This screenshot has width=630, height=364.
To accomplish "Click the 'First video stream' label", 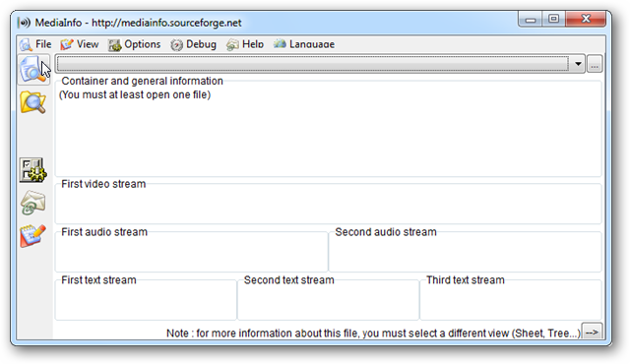I will click(103, 184).
